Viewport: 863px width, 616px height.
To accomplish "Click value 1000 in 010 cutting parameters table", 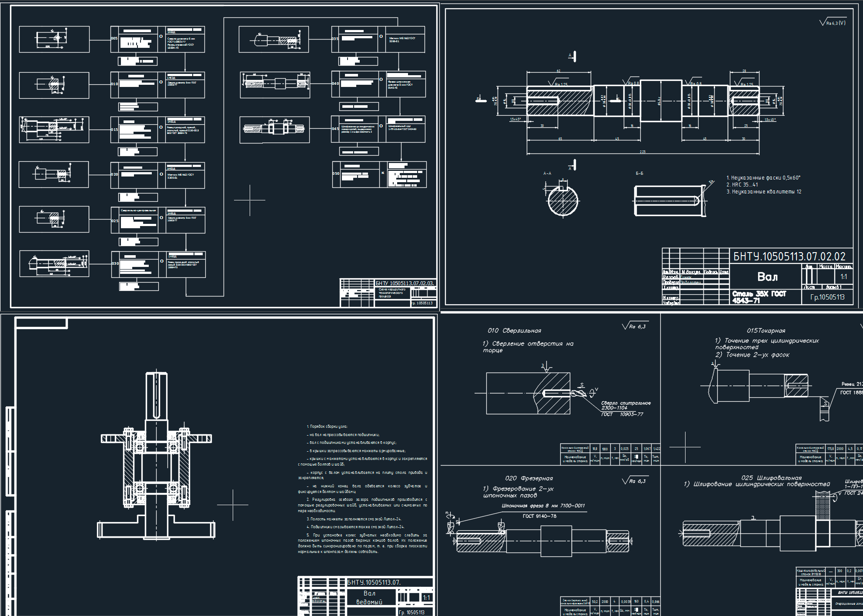I will [x=605, y=449].
